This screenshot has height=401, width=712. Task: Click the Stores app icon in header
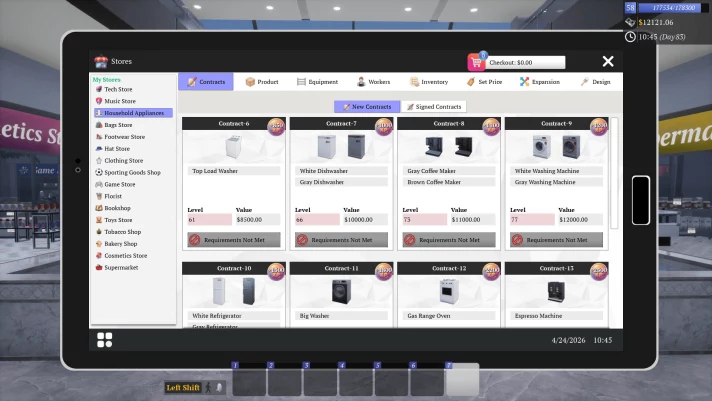(101, 61)
